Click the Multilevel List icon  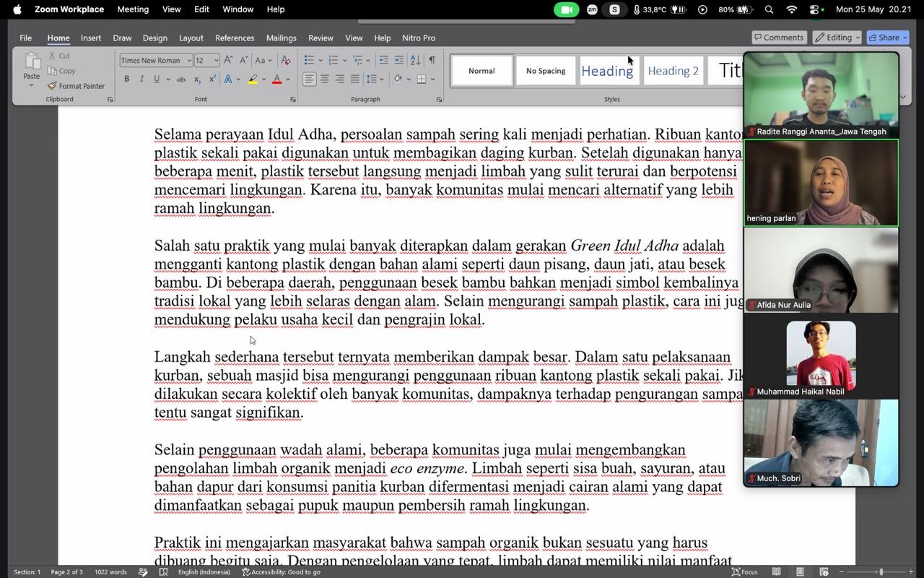(x=357, y=60)
